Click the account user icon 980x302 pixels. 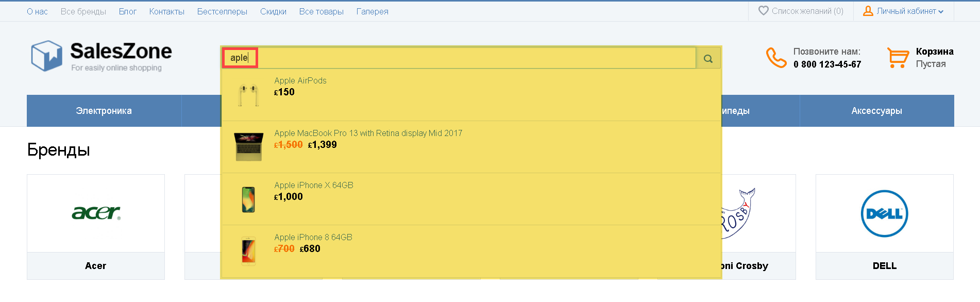tap(868, 11)
